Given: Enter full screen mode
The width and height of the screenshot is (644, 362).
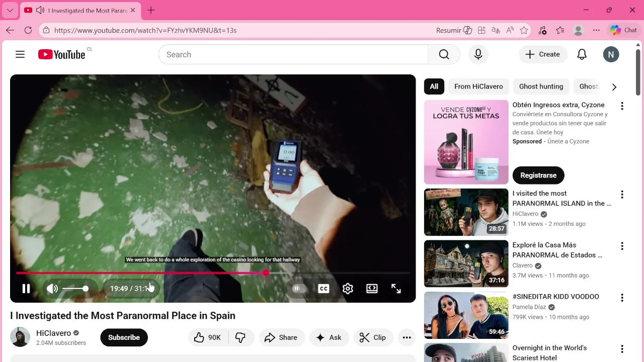Looking at the screenshot, I should point(396,289).
